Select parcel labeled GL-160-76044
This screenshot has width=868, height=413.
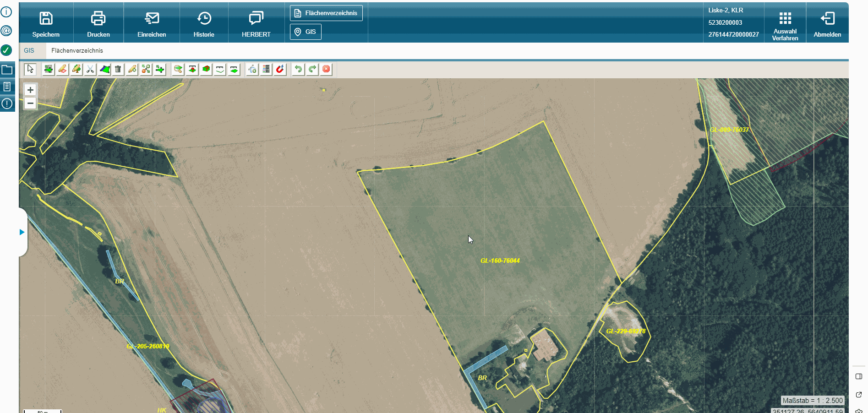(x=500, y=261)
